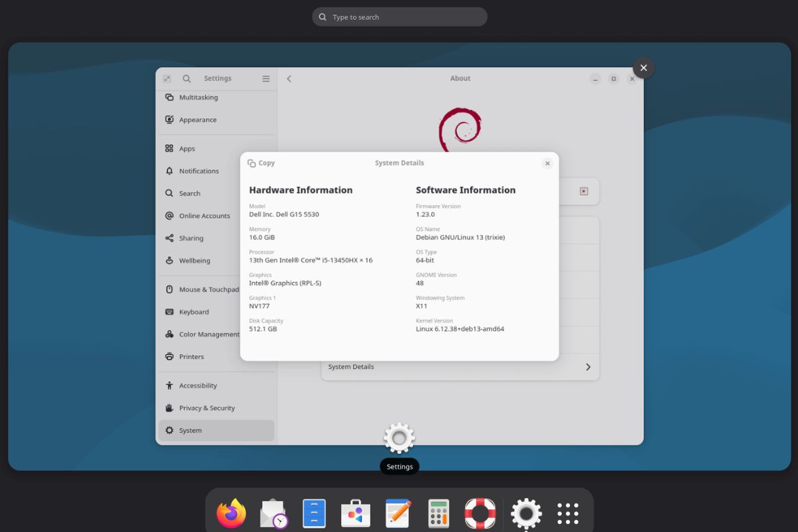Click the resize icon at Settings header left
This screenshot has height=532, width=798.
(x=167, y=78)
